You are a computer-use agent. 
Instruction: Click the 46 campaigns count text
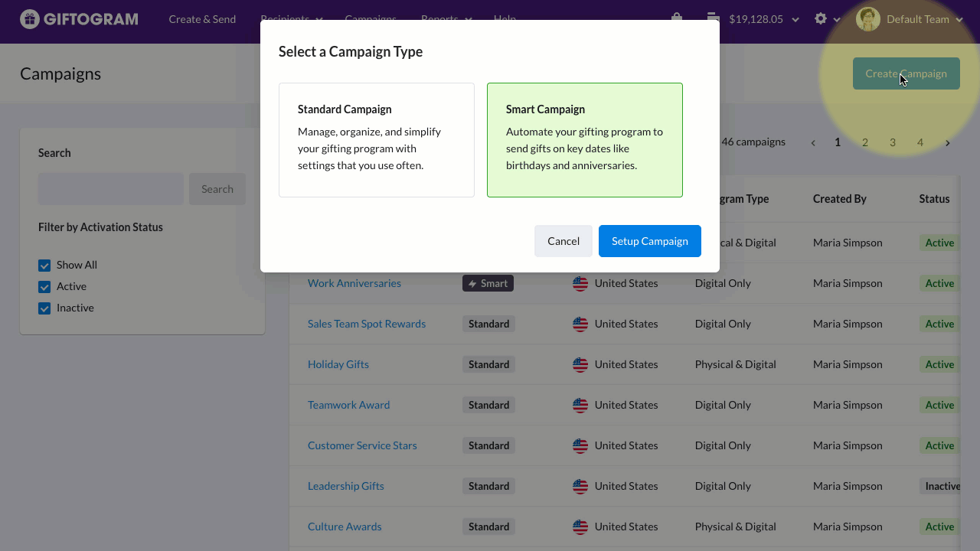click(753, 142)
